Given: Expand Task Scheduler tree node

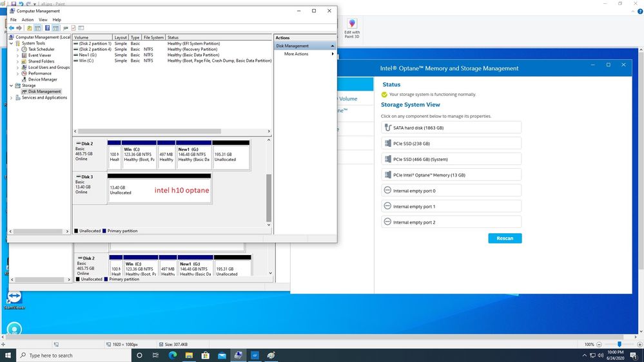Looking at the screenshot, I should 17,49.
